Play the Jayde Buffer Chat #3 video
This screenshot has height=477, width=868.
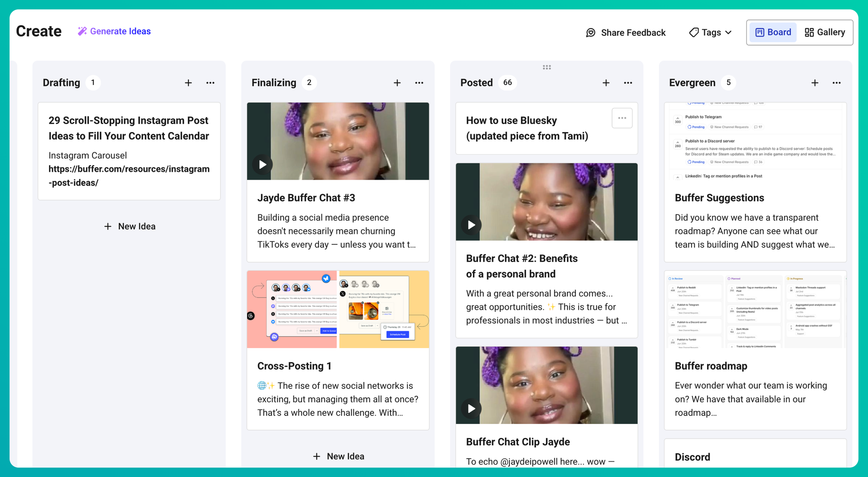[x=263, y=164]
